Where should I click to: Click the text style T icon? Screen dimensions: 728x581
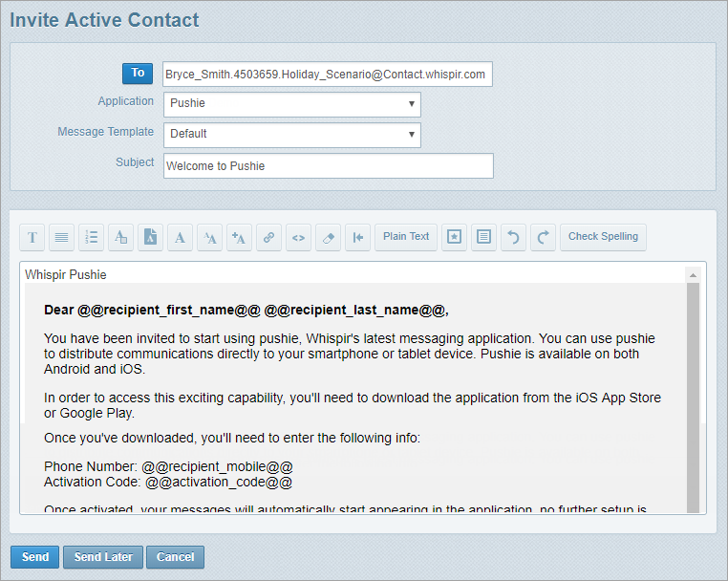click(32, 237)
